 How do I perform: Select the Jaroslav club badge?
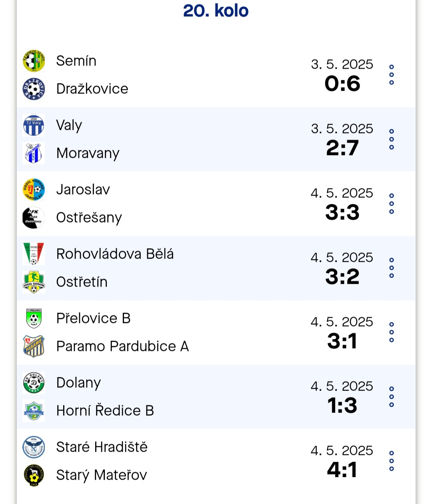click(34, 190)
